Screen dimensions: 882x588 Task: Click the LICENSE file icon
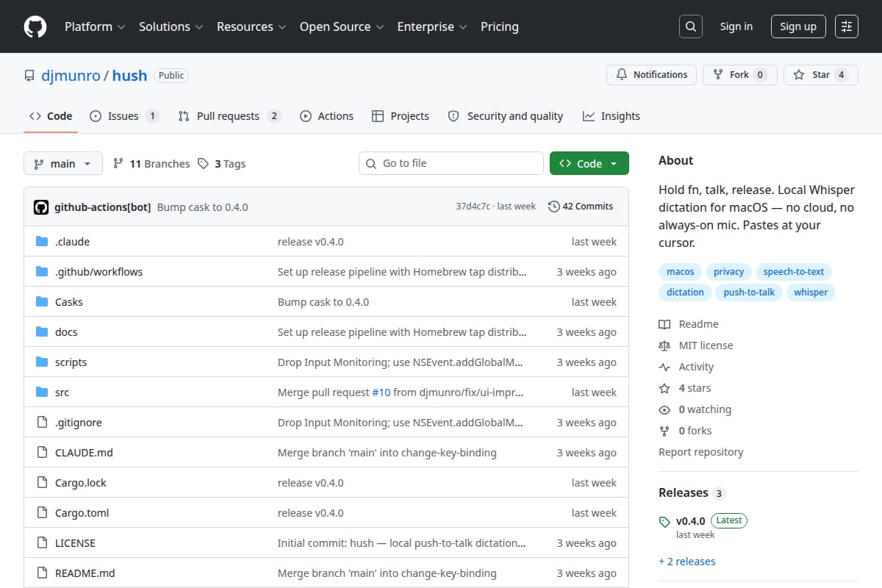(42, 543)
